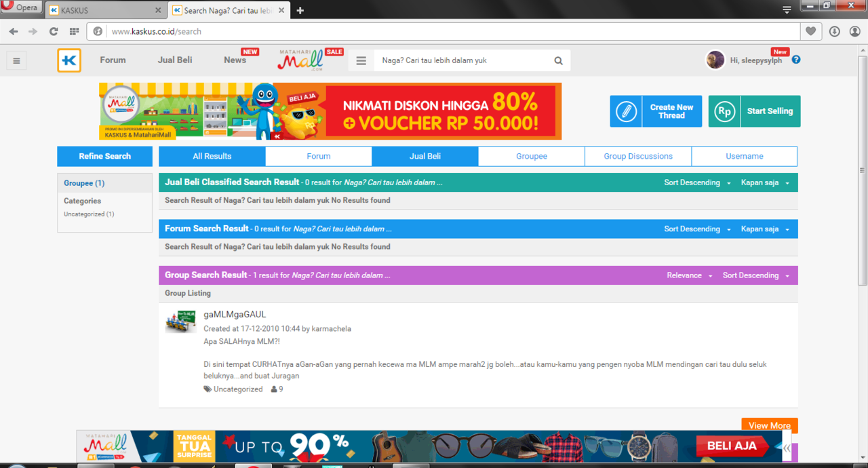This screenshot has width=868, height=468.
Task: Open Sort Descending dropdown in Group results
Action: (756, 275)
